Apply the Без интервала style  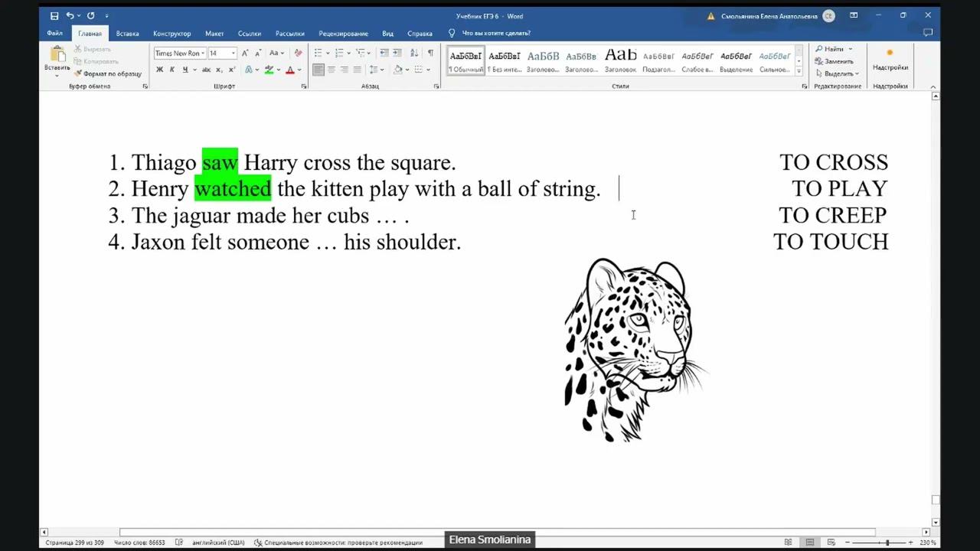[505, 60]
